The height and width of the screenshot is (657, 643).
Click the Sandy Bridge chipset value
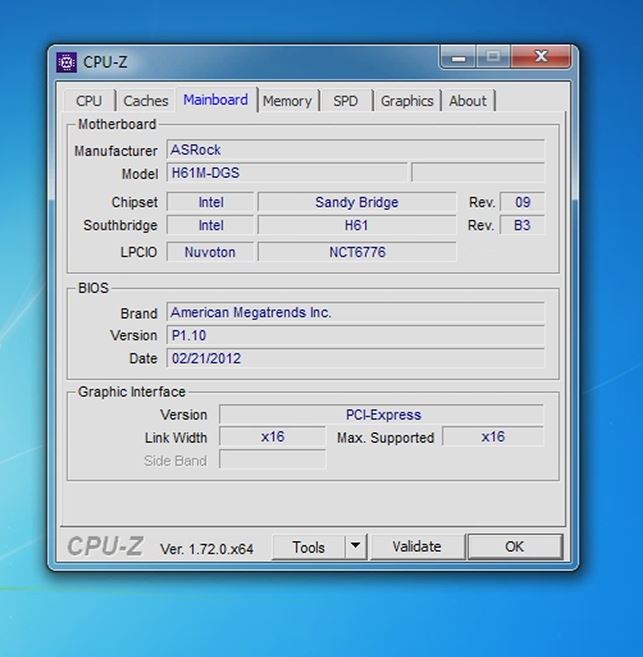point(357,202)
